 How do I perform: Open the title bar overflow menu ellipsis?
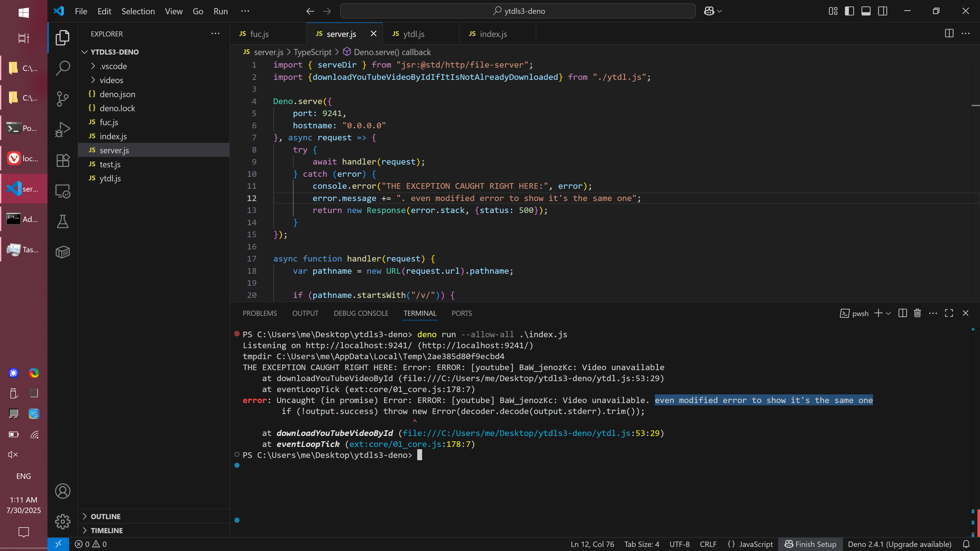pyautogui.click(x=245, y=11)
